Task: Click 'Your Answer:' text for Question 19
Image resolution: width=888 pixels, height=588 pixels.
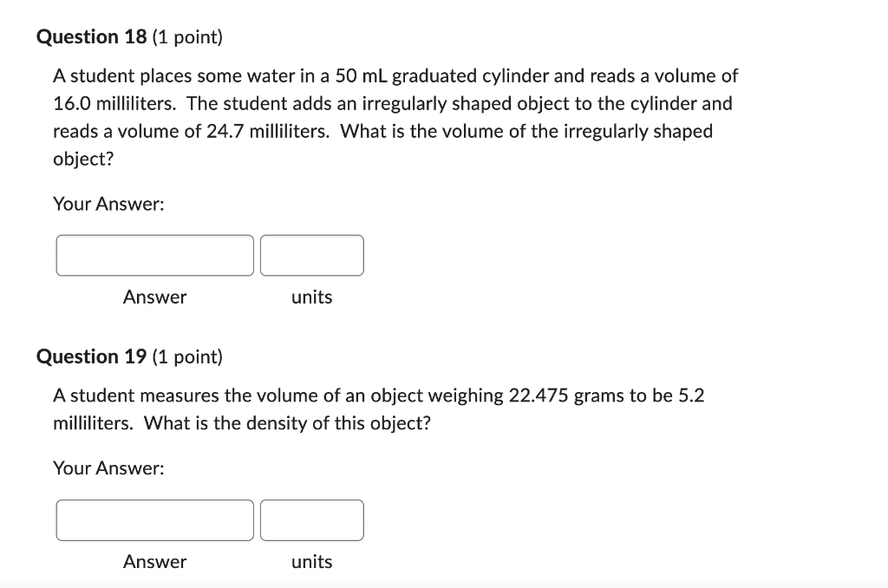Action: pyautogui.click(x=109, y=467)
